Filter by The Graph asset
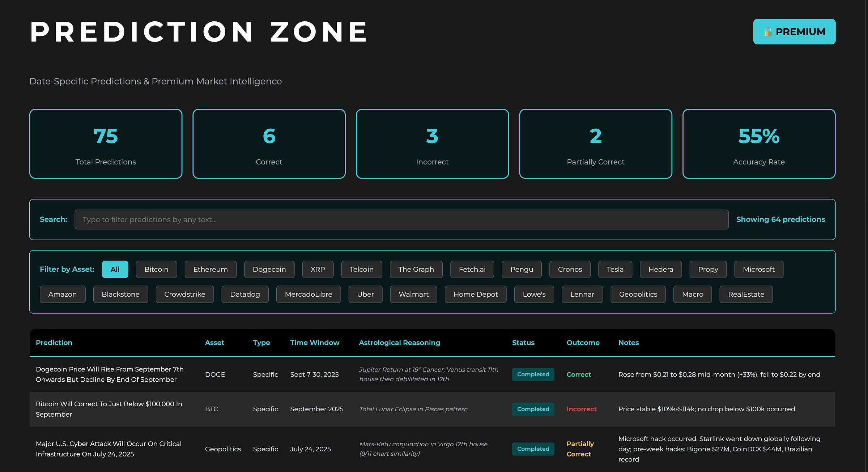868x472 pixels. [x=416, y=269]
